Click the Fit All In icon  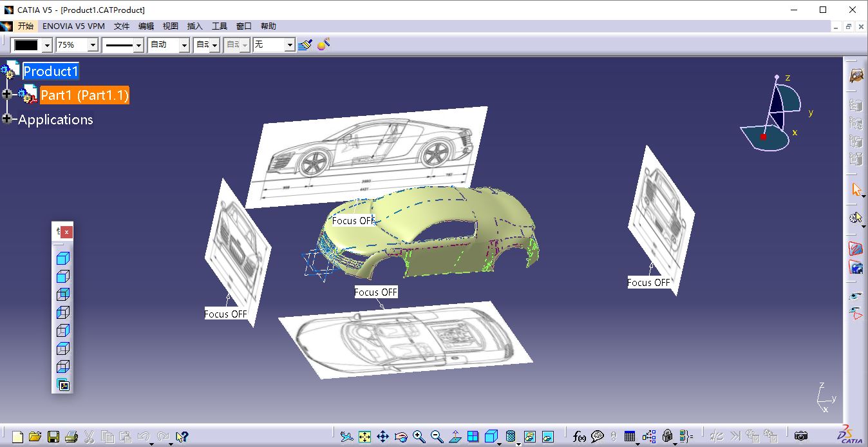pyautogui.click(x=365, y=437)
